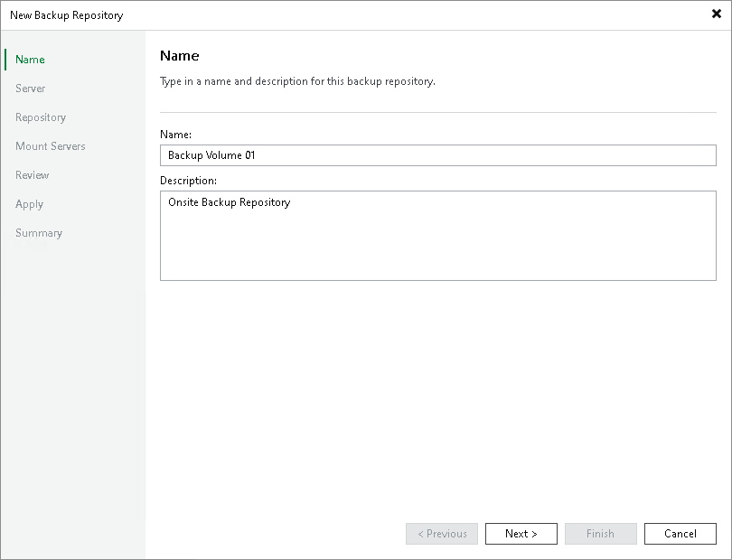Open the Repository step in the sidebar
Viewport: 732px width, 560px height.
(42, 117)
